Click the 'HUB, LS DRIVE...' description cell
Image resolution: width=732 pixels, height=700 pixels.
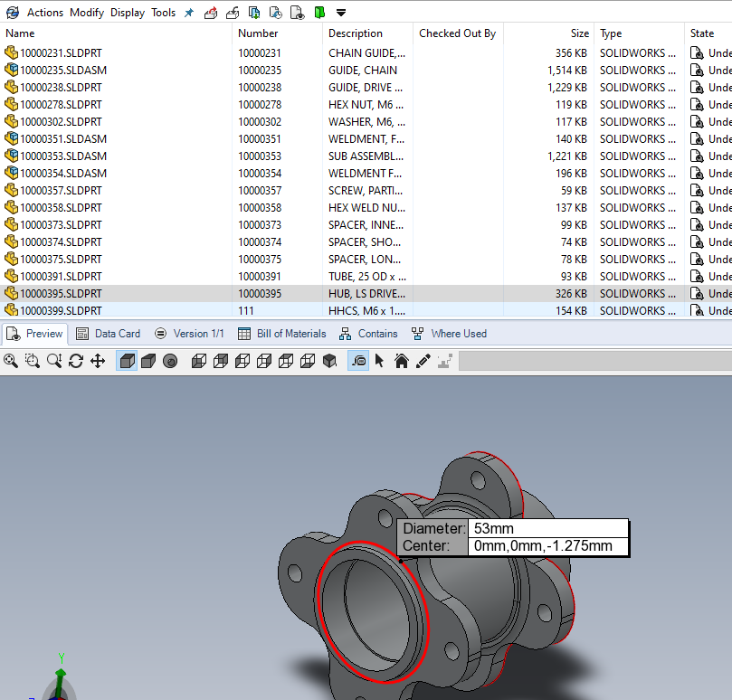click(366, 294)
